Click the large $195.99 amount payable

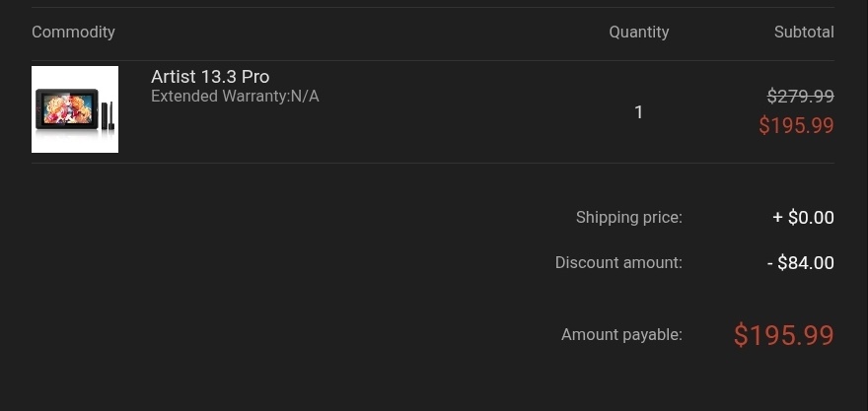pyautogui.click(x=784, y=335)
